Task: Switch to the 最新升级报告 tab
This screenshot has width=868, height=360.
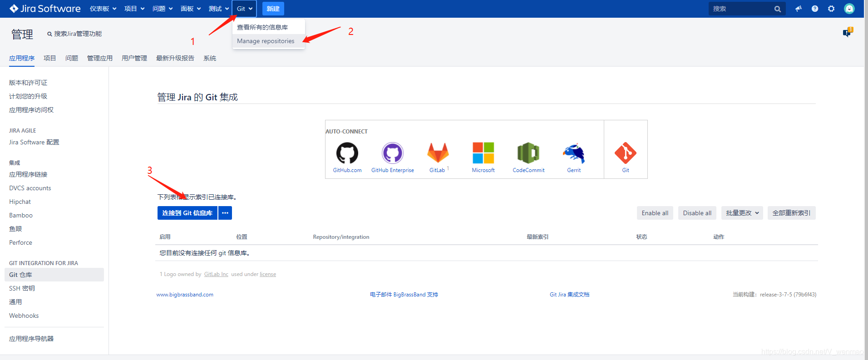Action: point(175,58)
